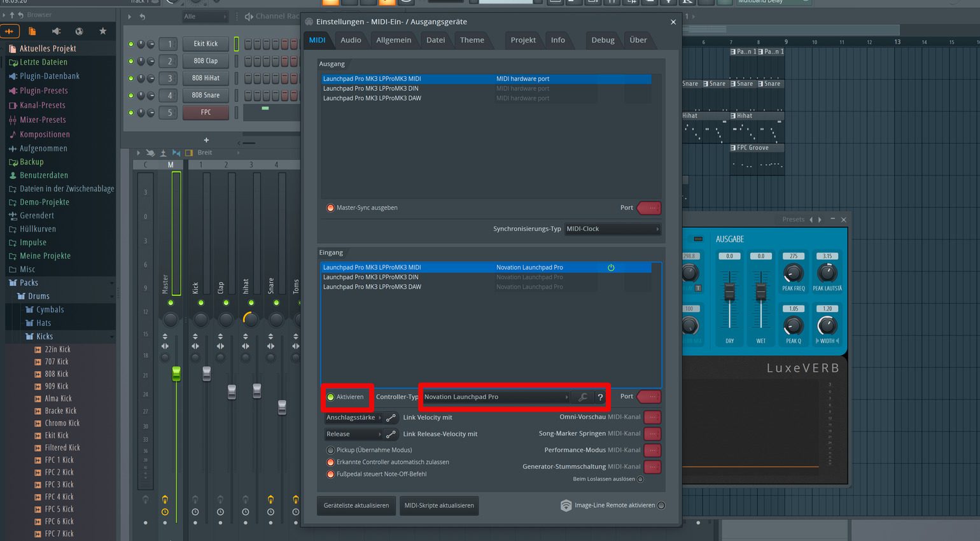Click MIDI-Skripte aktualisieren button
This screenshot has height=541, width=980.
point(439,505)
